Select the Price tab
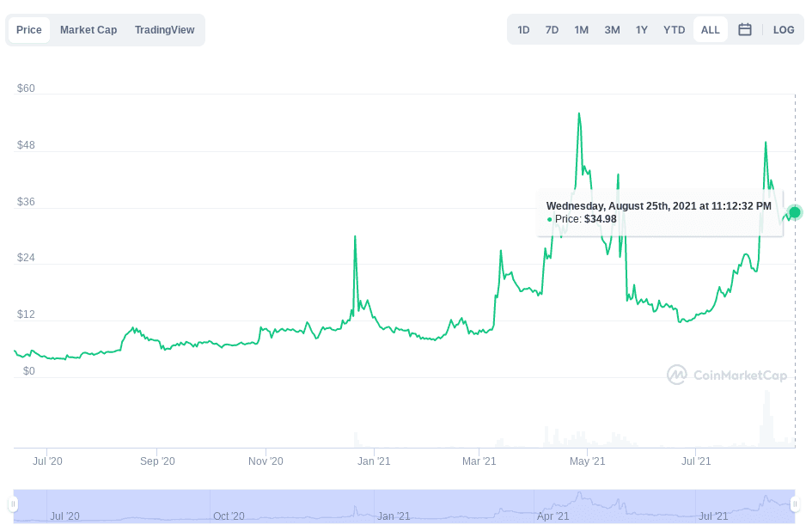 click(29, 29)
